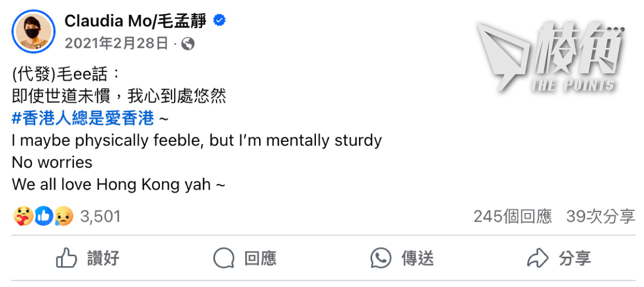The width and height of the screenshot is (644, 287).
Task: Click the Claudia Mo/毛孟靜 page name
Action: [x=135, y=21]
